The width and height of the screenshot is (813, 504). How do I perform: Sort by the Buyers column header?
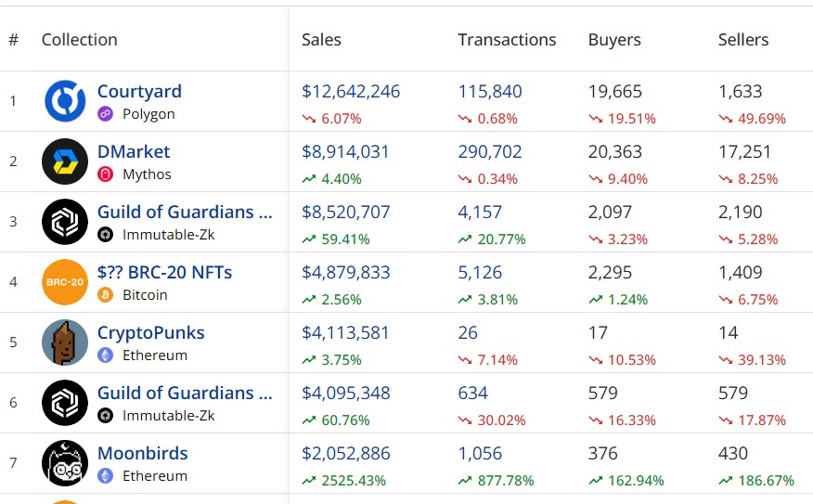tap(614, 40)
